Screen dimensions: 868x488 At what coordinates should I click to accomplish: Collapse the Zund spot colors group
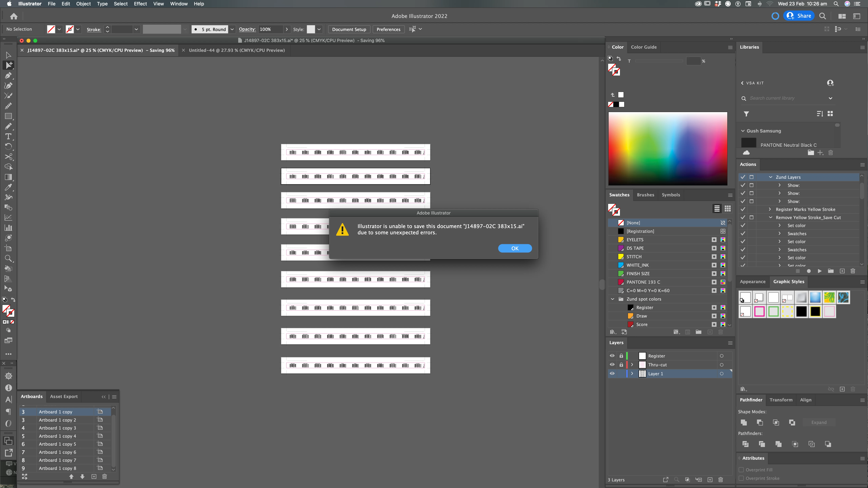[613, 299]
